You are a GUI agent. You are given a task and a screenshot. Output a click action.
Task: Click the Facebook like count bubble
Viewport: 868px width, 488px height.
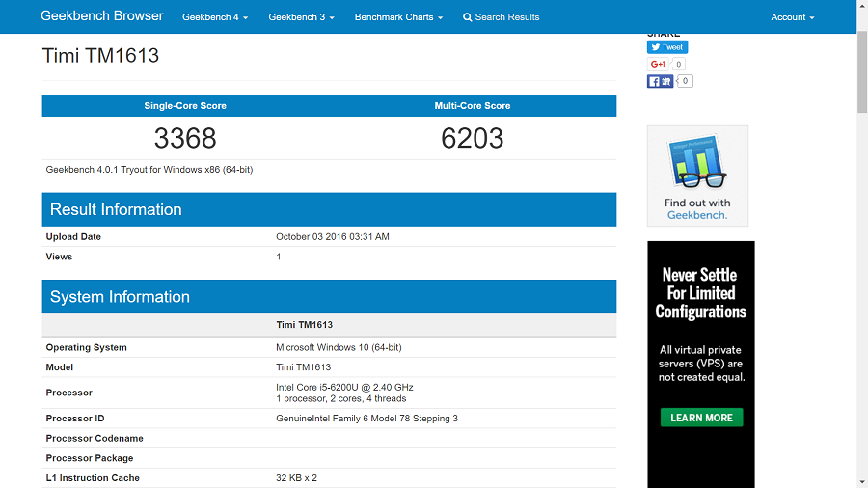coord(685,81)
